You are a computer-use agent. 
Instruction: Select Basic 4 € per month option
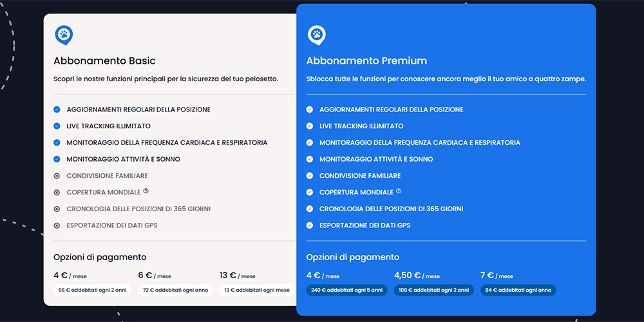click(71, 276)
